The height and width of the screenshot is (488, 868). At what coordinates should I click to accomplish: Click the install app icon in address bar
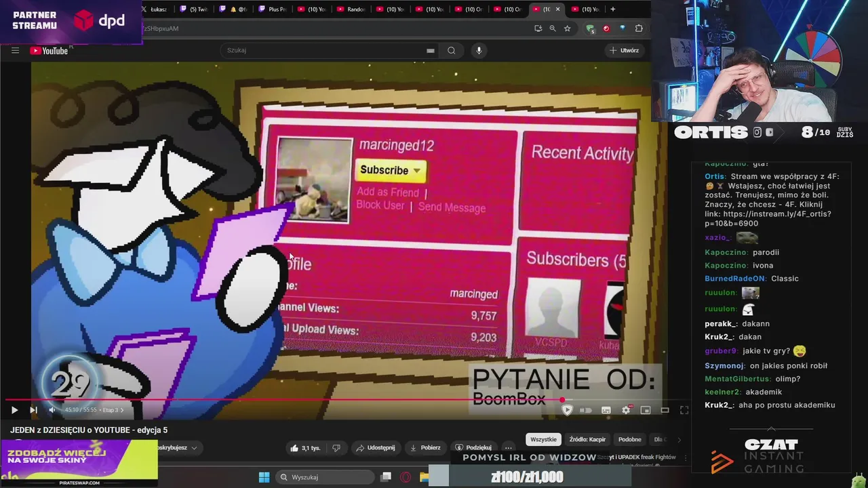(538, 28)
